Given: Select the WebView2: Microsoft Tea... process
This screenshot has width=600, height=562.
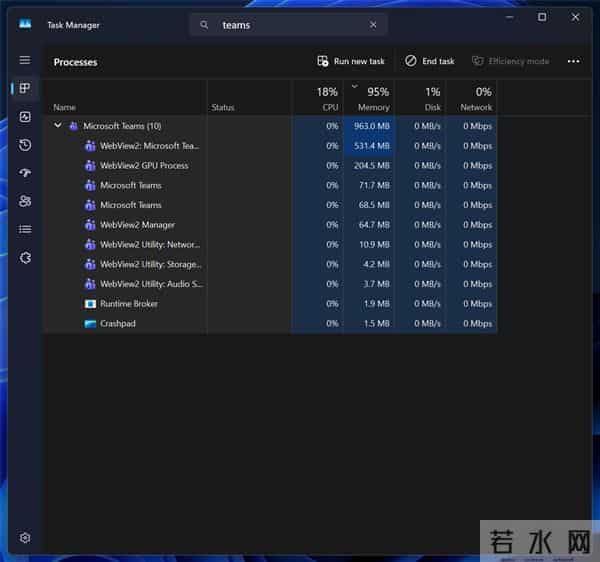Looking at the screenshot, I should tap(272, 146).
